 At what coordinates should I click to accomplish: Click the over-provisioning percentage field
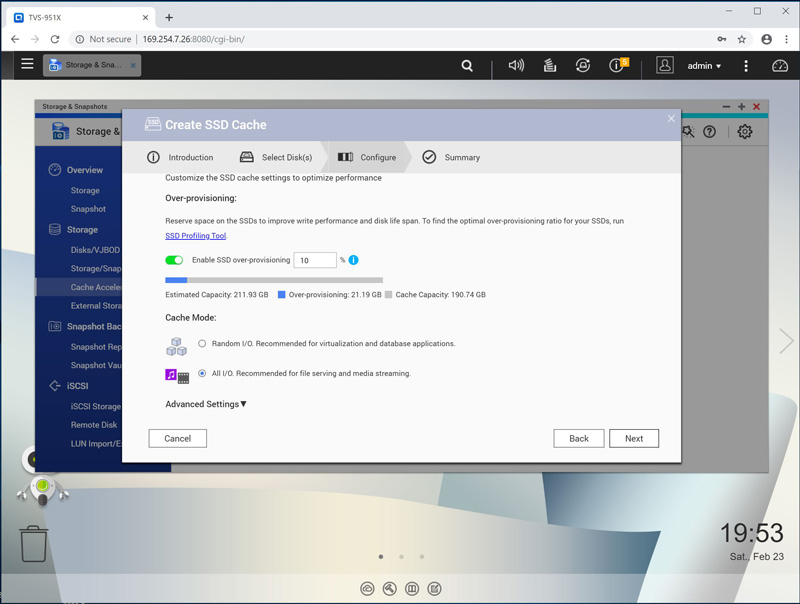point(315,260)
